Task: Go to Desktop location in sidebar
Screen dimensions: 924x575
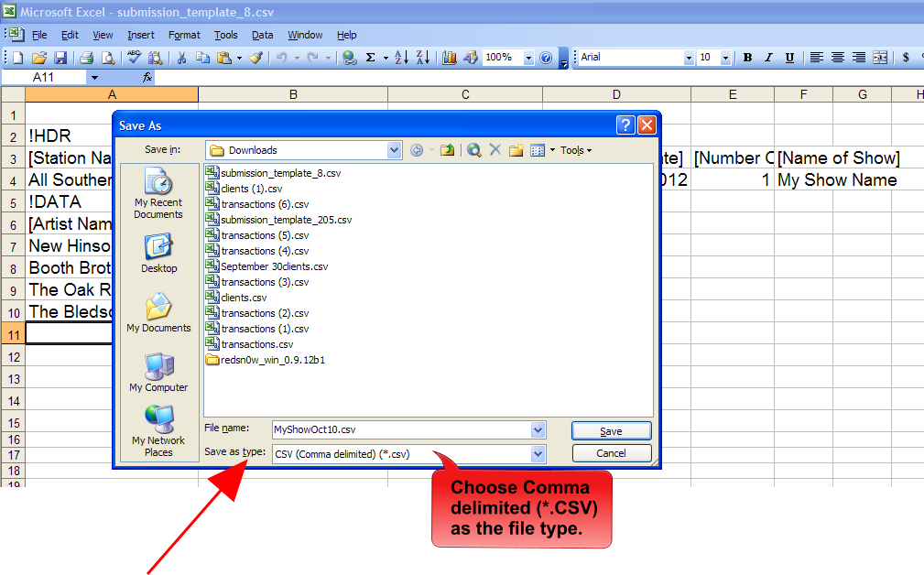Action: coord(158,254)
